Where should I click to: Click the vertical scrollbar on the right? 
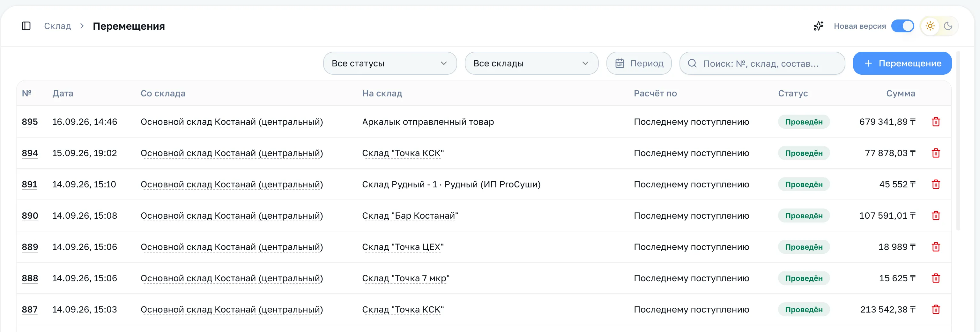[958, 141]
